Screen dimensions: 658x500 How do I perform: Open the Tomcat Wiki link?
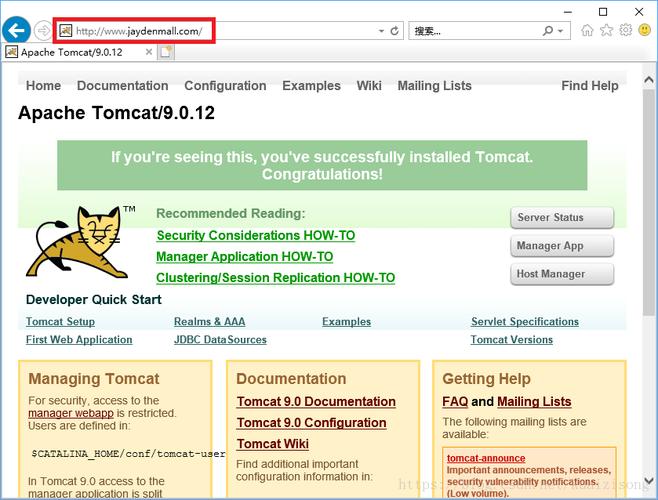tap(273, 444)
